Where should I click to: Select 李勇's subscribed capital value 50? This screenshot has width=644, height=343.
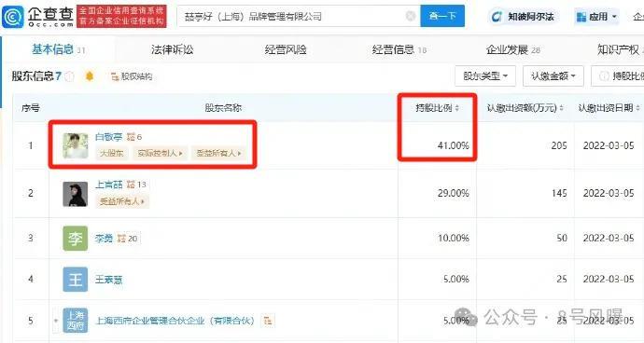coord(562,238)
